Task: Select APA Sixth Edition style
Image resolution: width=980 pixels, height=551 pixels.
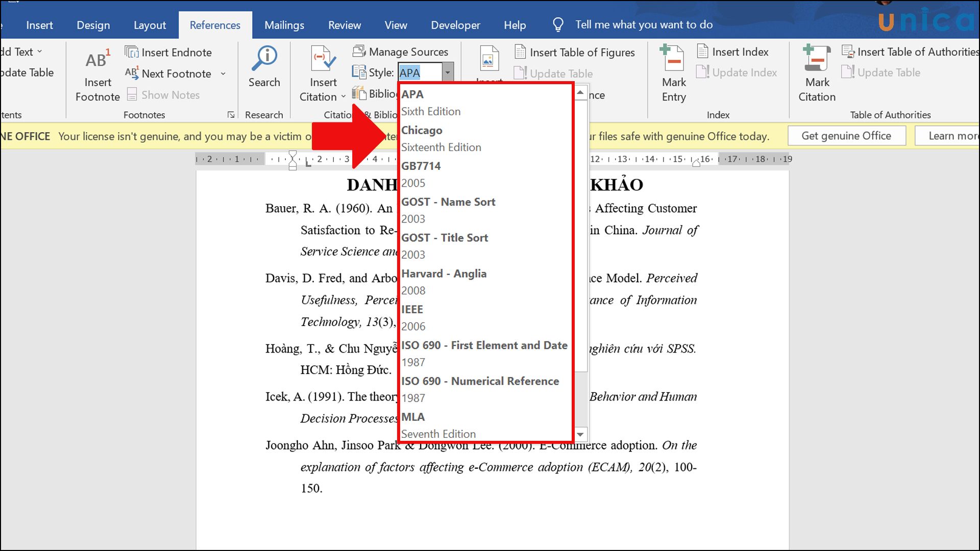Action: [x=484, y=102]
